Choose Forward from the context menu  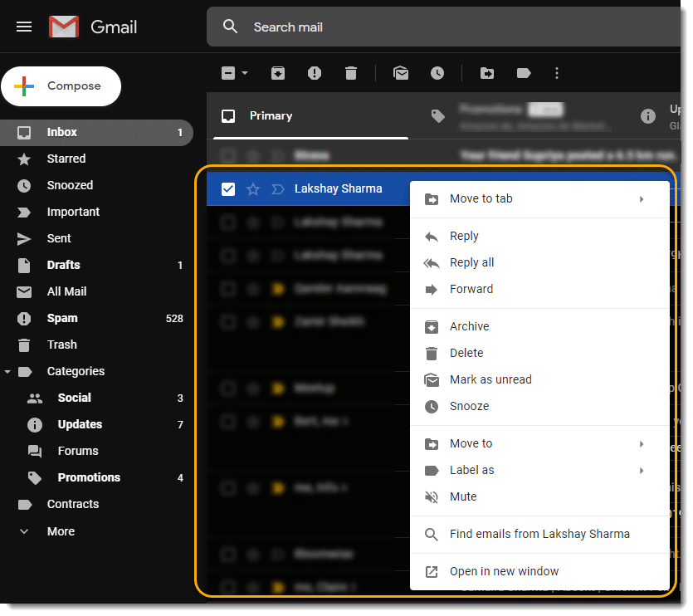click(x=539, y=289)
